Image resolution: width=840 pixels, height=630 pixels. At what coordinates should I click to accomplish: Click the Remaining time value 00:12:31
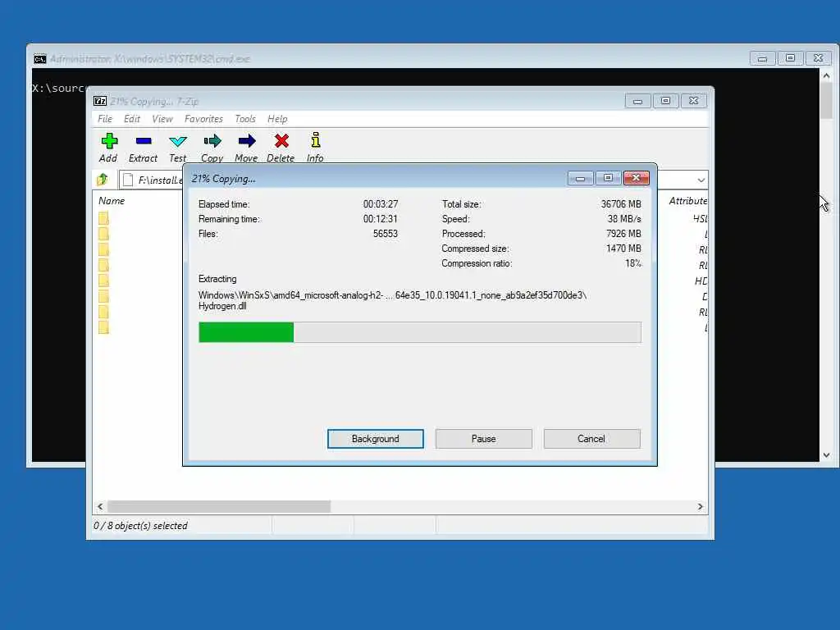381,218
